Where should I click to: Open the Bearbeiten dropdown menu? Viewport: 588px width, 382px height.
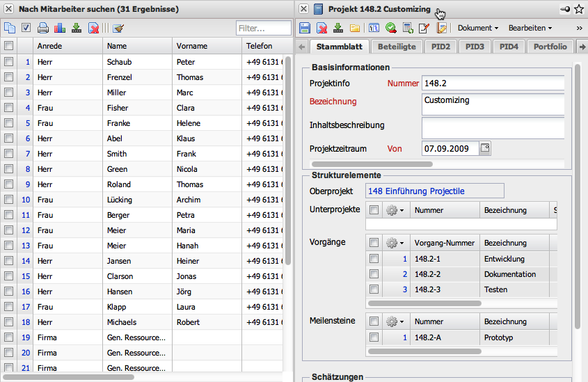[x=530, y=29]
